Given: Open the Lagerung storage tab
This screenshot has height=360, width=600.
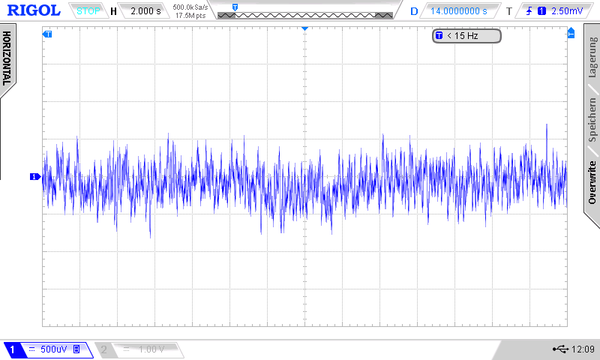Looking at the screenshot, I should (592, 57).
